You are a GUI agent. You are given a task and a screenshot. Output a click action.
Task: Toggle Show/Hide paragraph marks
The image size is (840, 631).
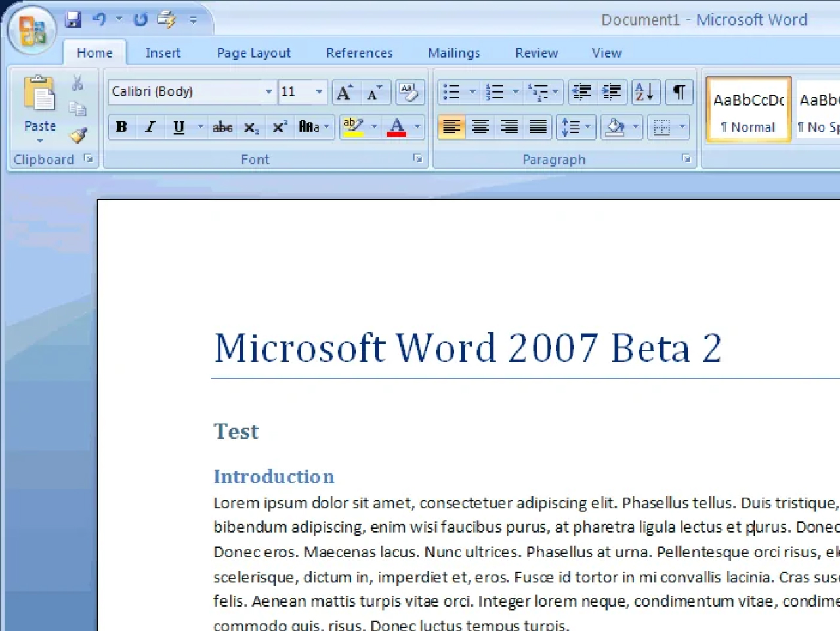click(x=679, y=92)
